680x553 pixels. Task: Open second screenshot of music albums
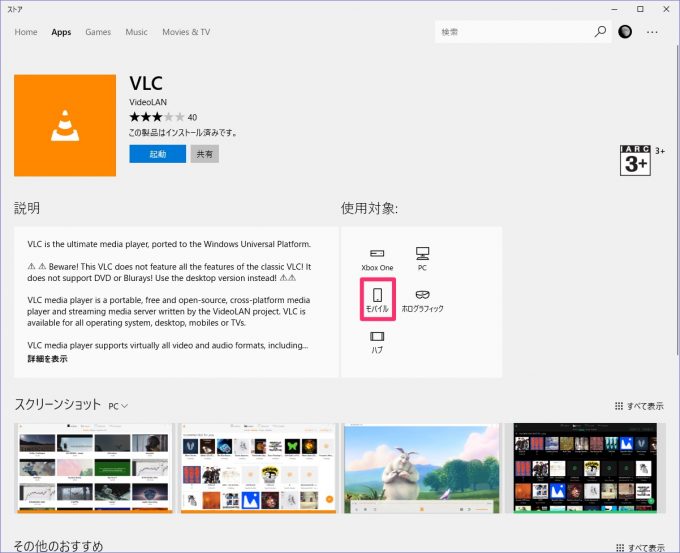(x=258, y=468)
